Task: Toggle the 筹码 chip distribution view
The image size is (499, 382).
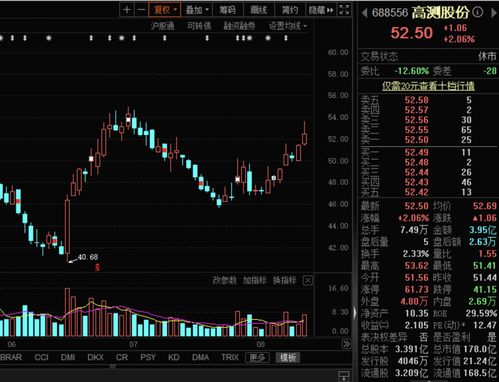Action: coord(228,10)
